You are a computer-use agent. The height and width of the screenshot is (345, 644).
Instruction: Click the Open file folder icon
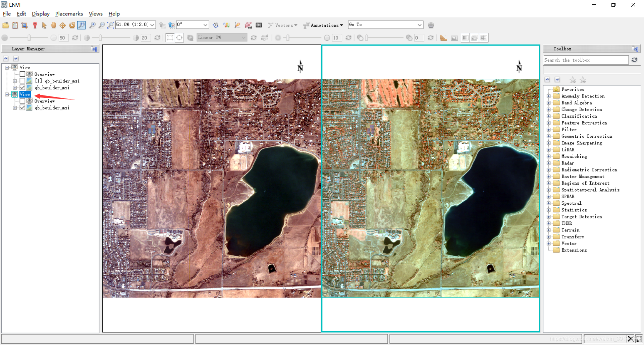pyautogui.click(x=6, y=25)
